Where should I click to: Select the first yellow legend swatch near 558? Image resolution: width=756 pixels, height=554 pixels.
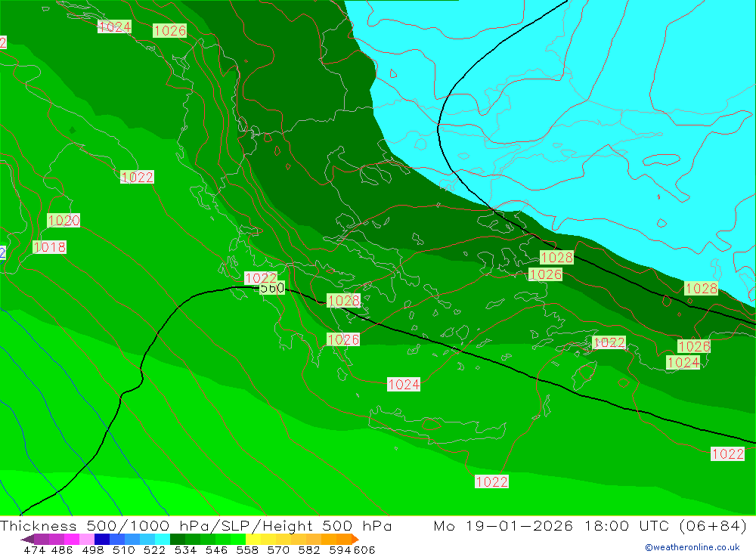pyautogui.click(x=253, y=539)
